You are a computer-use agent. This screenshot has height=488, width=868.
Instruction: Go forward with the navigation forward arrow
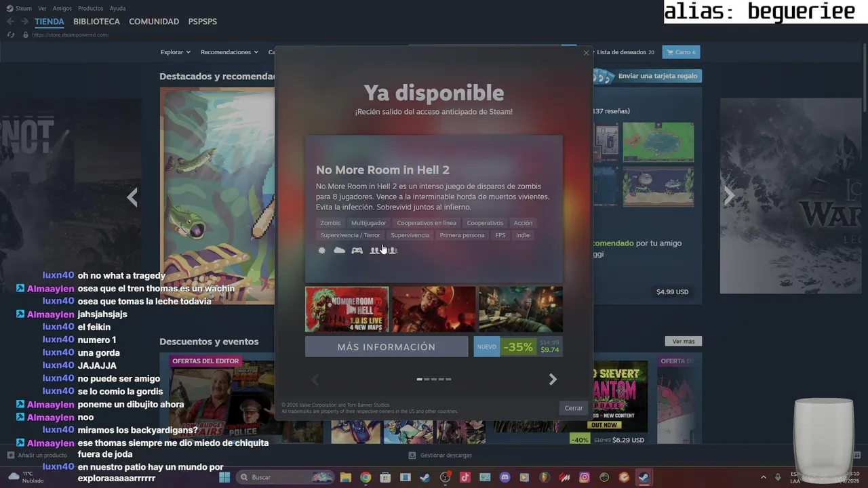click(24, 22)
